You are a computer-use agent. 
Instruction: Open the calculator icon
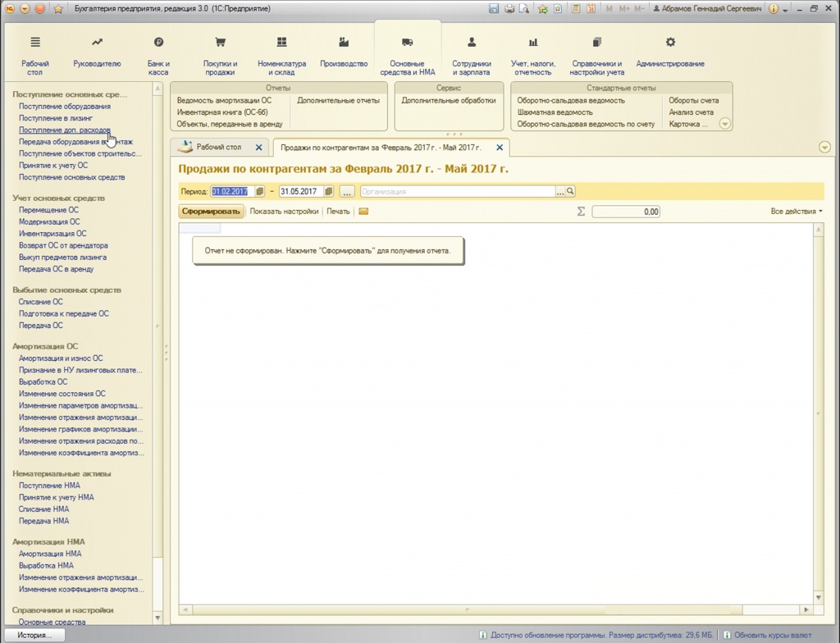(575, 8)
